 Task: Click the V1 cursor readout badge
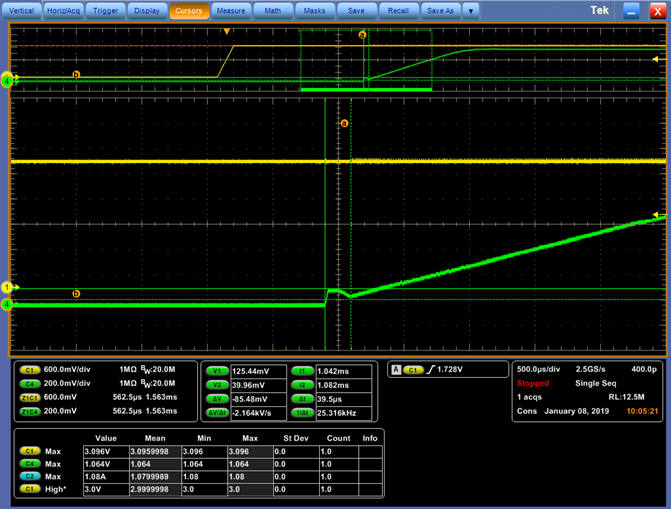click(217, 371)
